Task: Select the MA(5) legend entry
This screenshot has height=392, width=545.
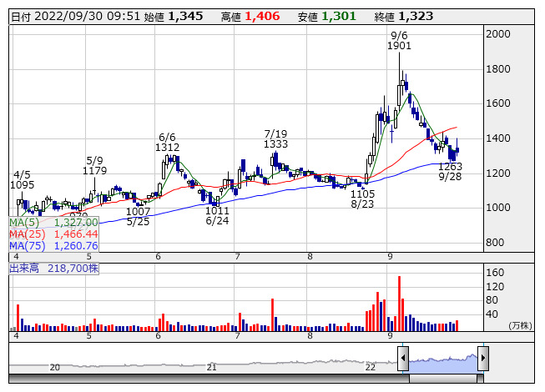Action: coord(54,223)
